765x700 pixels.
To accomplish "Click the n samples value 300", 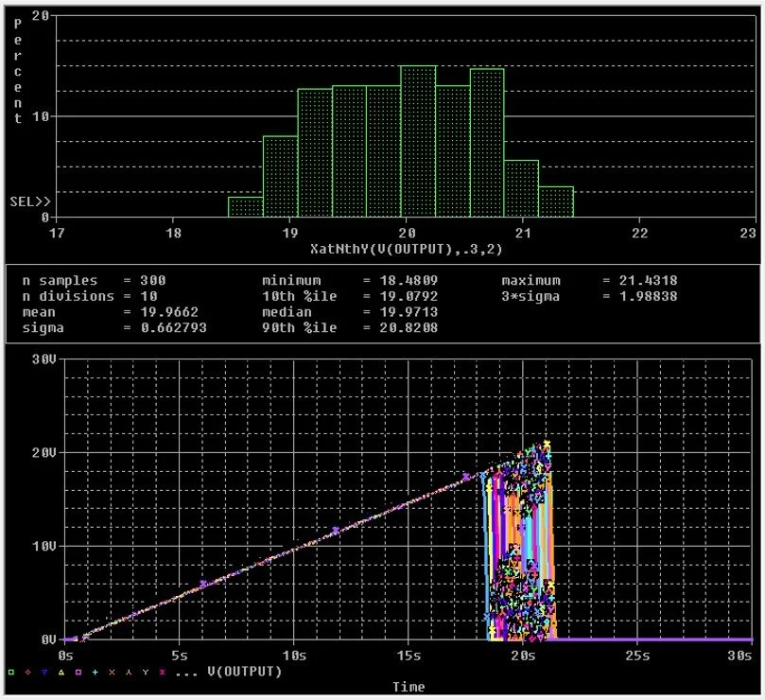I will click(152, 280).
